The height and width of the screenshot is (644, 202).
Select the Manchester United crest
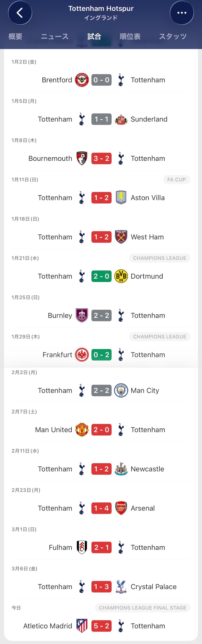[82, 430]
